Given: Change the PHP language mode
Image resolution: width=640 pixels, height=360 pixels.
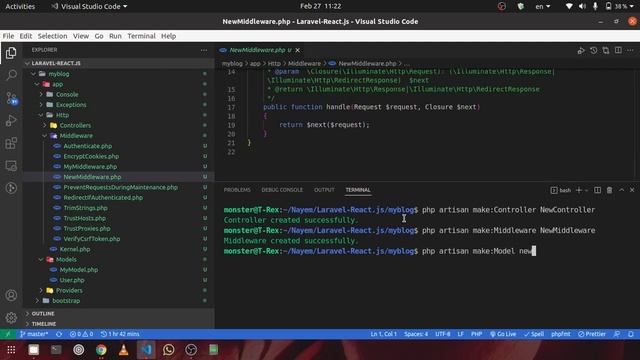Looking at the screenshot, I should 476,334.
